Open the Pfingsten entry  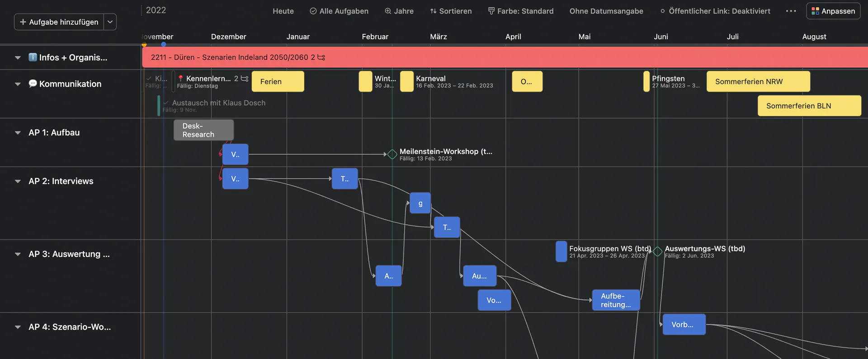coord(646,82)
